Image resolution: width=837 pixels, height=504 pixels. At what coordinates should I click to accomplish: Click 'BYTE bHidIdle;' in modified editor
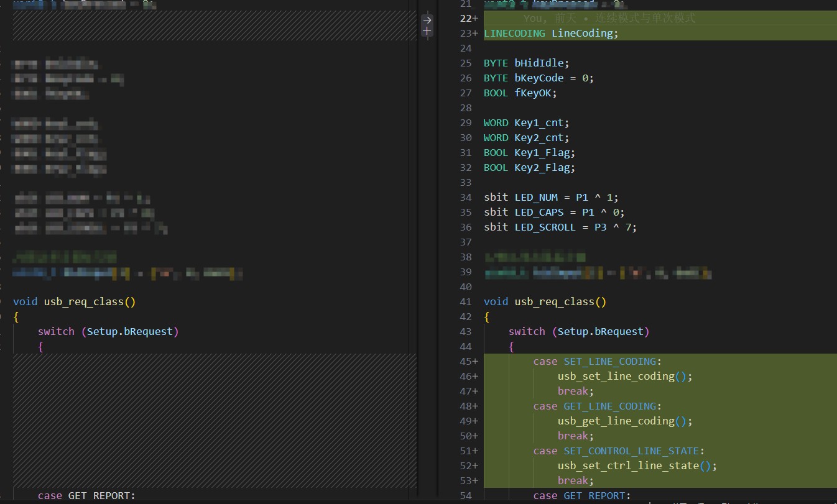point(526,63)
